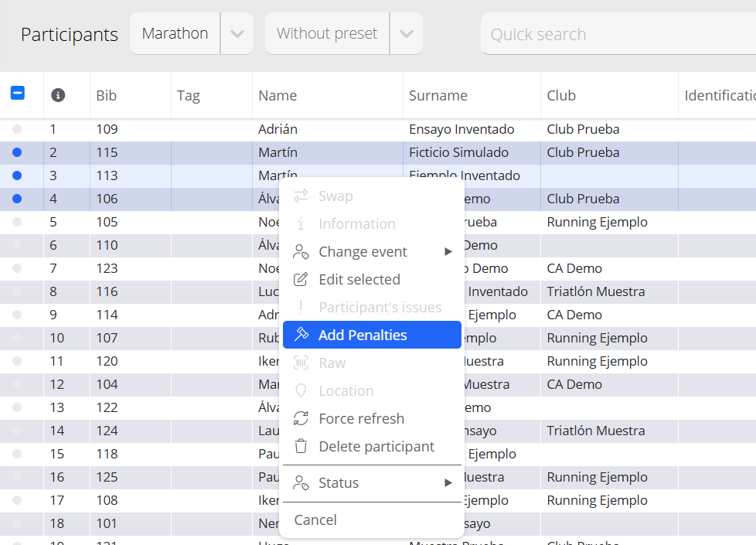Expand the Status submenu arrow

click(448, 483)
